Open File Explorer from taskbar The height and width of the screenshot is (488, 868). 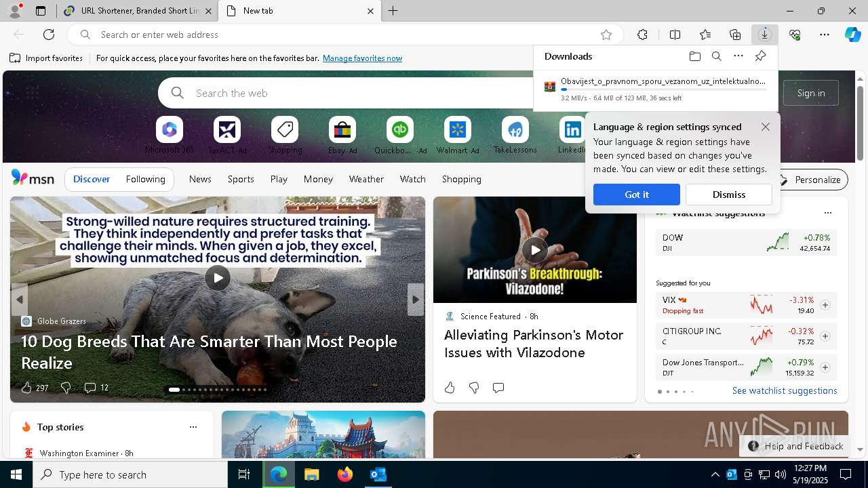click(x=311, y=474)
